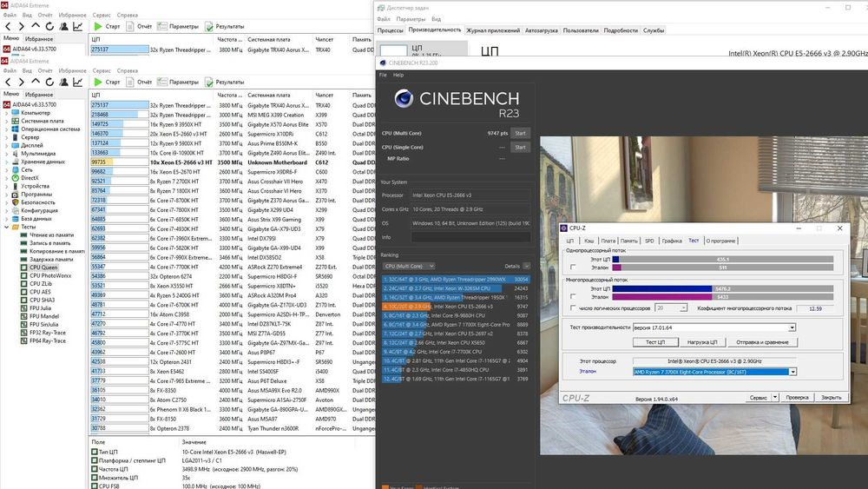Expand the Компьютер tree node
Screen dimensions: 868x489
click(7, 113)
